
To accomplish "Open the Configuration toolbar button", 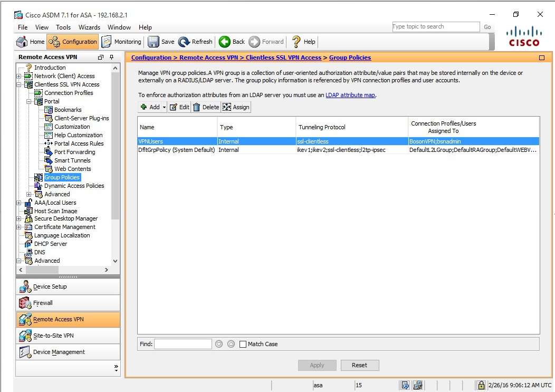I will pyautogui.click(x=73, y=42).
